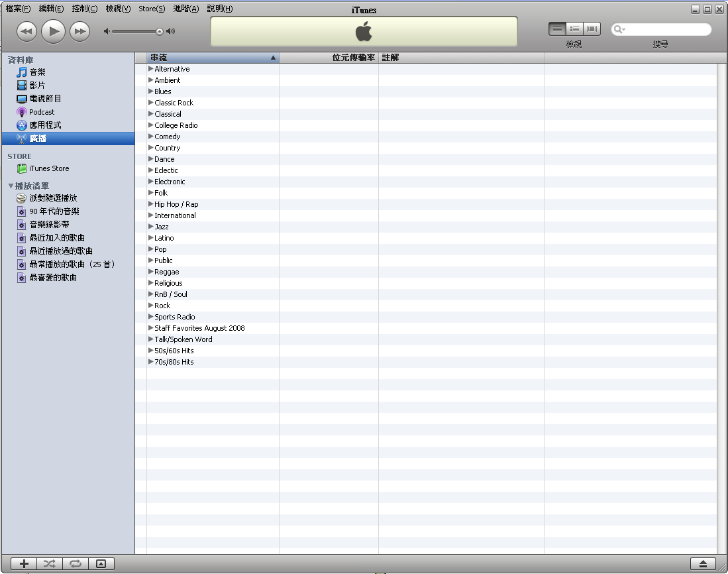This screenshot has height=574, width=728.
Task: Expand the Classical category
Action: (150, 114)
